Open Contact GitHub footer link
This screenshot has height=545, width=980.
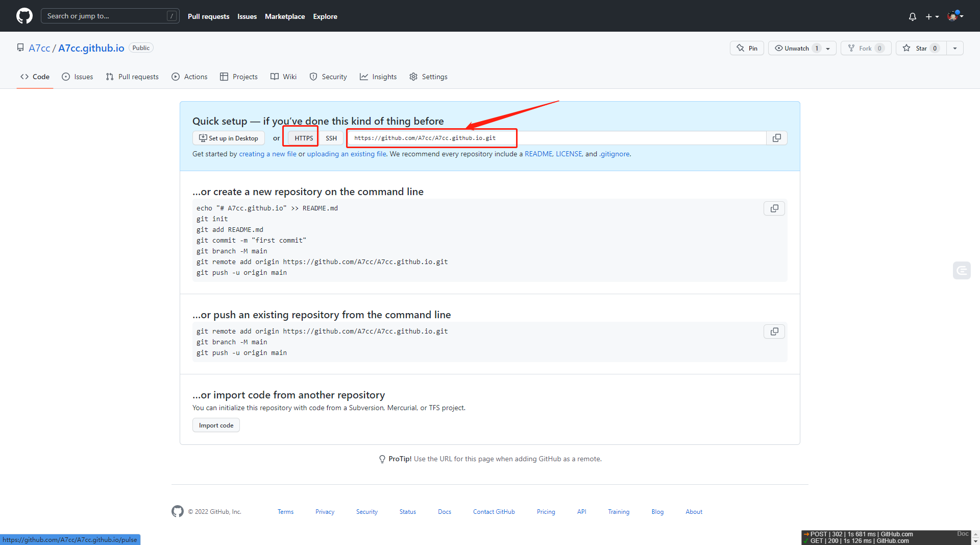click(494, 512)
